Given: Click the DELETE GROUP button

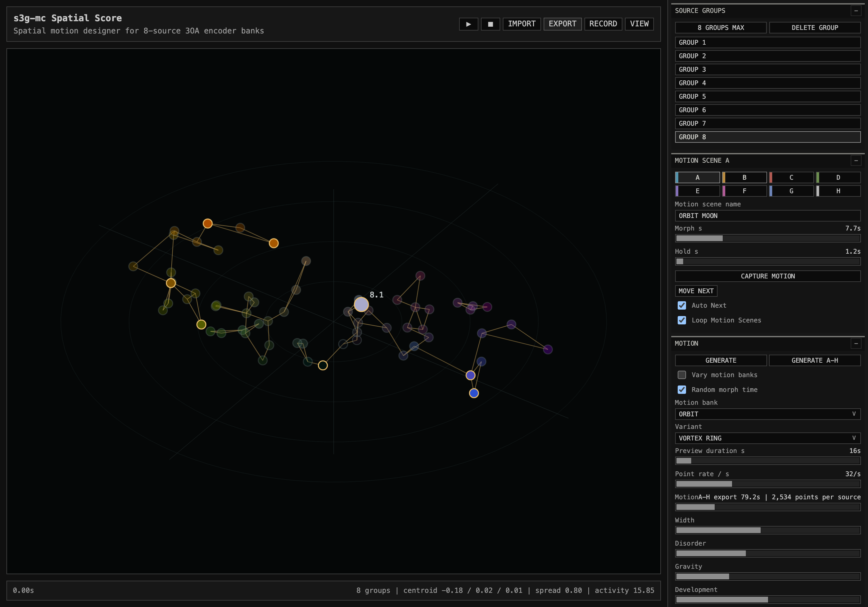Looking at the screenshot, I should tap(815, 28).
